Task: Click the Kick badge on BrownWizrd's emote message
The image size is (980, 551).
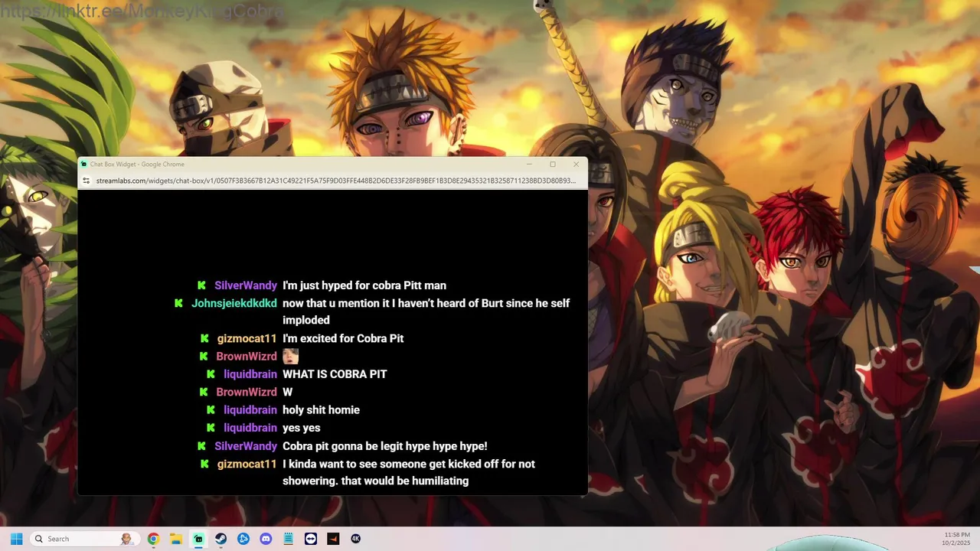Action: (x=204, y=357)
